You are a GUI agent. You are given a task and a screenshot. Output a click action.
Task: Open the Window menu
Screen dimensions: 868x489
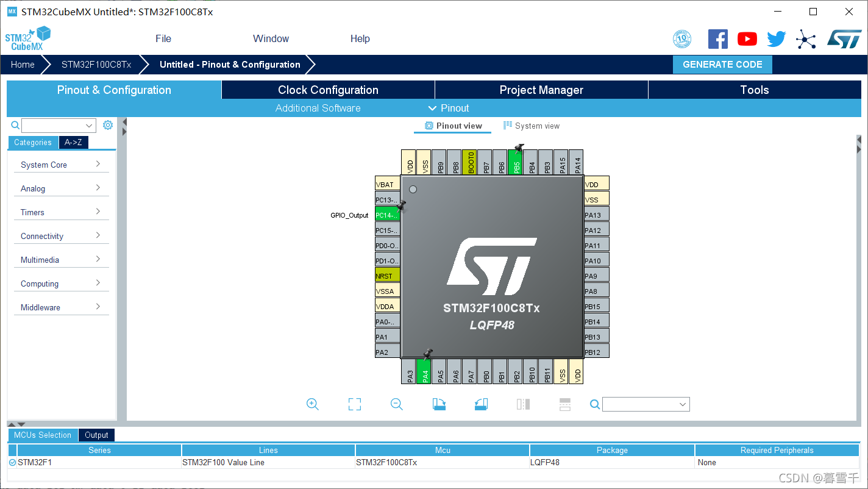[x=271, y=38]
